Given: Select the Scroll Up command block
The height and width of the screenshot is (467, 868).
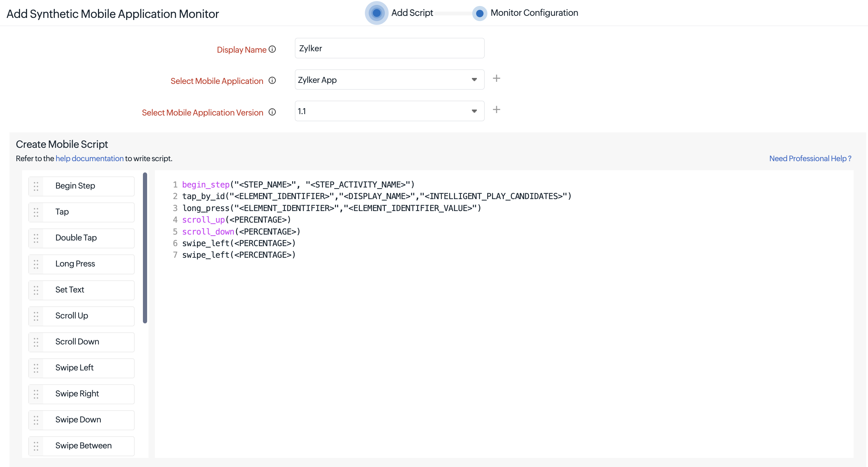Looking at the screenshot, I should [81, 316].
